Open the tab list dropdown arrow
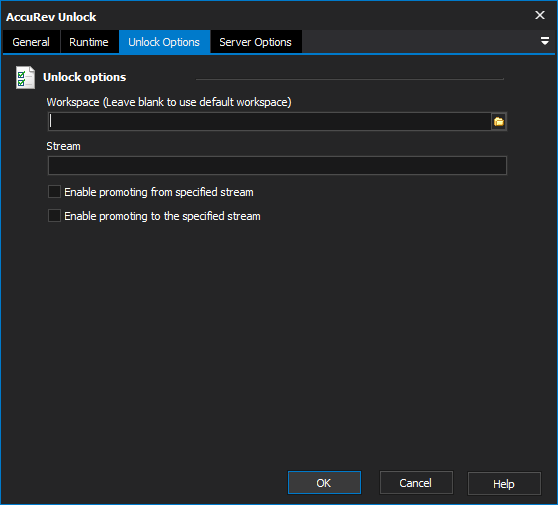The image size is (558, 505). [544, 41]
